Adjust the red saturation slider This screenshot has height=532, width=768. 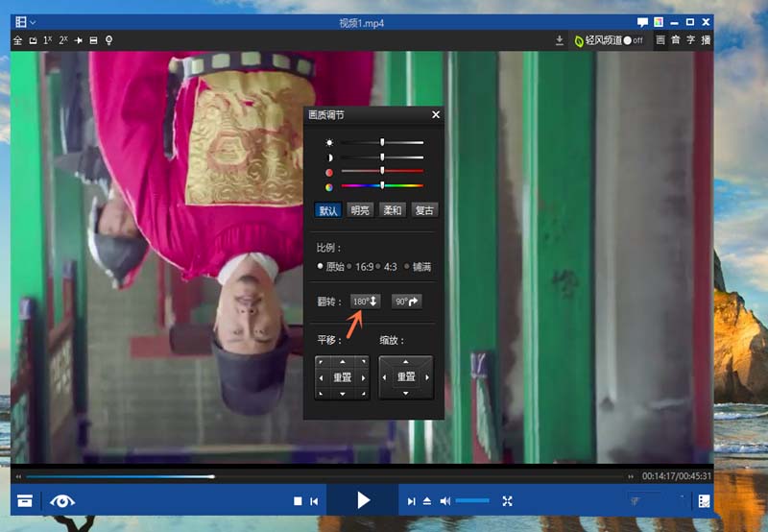pos(382,171)
